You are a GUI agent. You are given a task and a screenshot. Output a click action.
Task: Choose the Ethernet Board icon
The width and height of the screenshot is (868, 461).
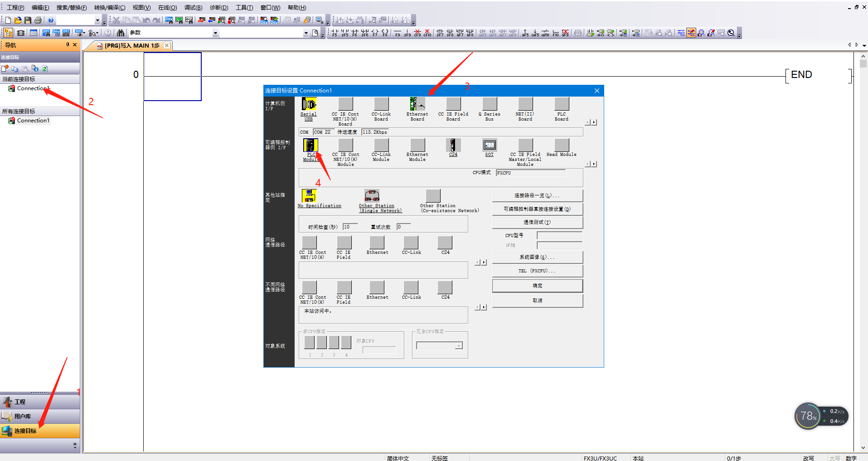417,104
